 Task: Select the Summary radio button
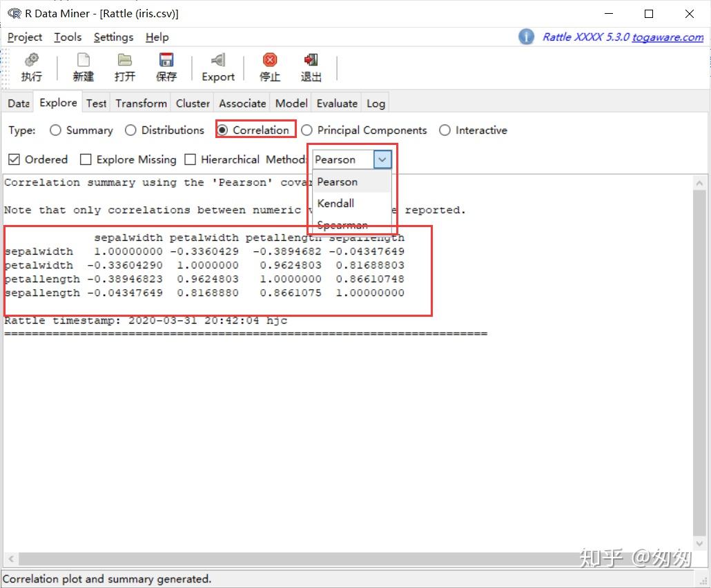pyautogui.click(x=55, y=130)
